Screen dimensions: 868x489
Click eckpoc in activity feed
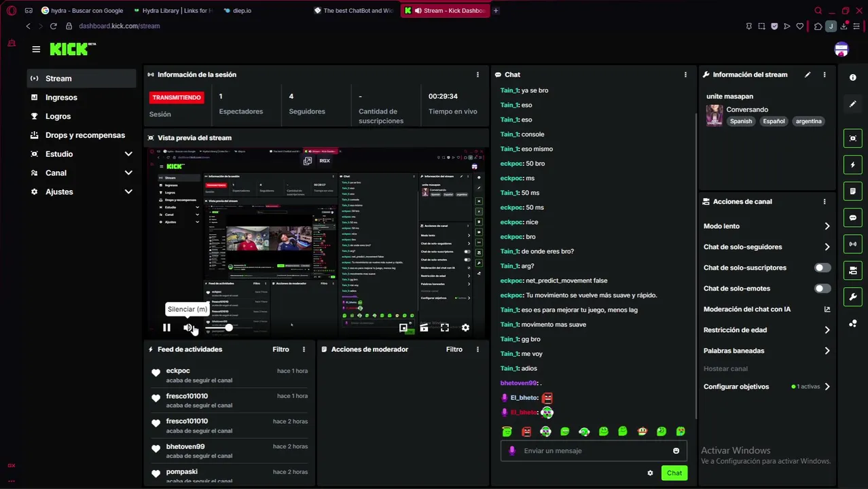(x=178, y=371)
